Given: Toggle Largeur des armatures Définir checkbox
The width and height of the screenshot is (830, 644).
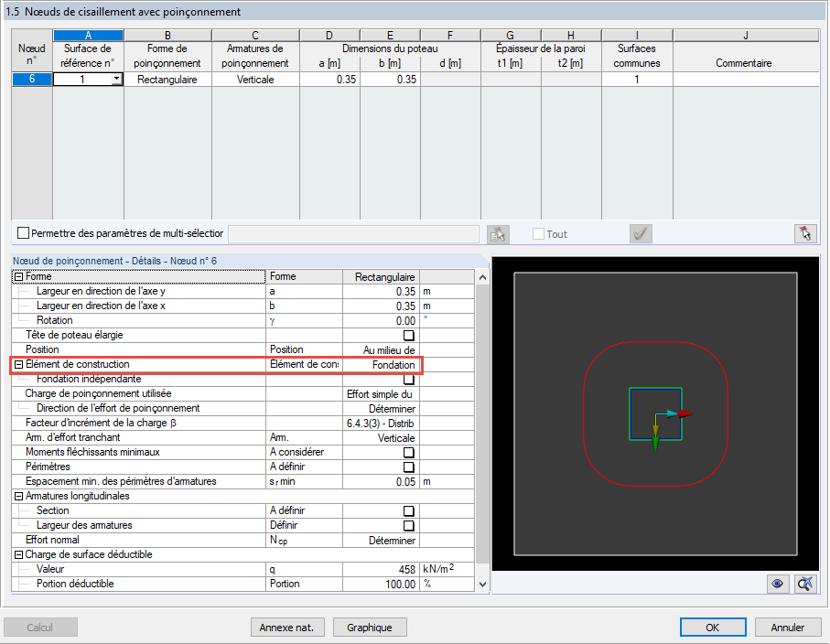Looking at the screenshot, I should point(409,526).
